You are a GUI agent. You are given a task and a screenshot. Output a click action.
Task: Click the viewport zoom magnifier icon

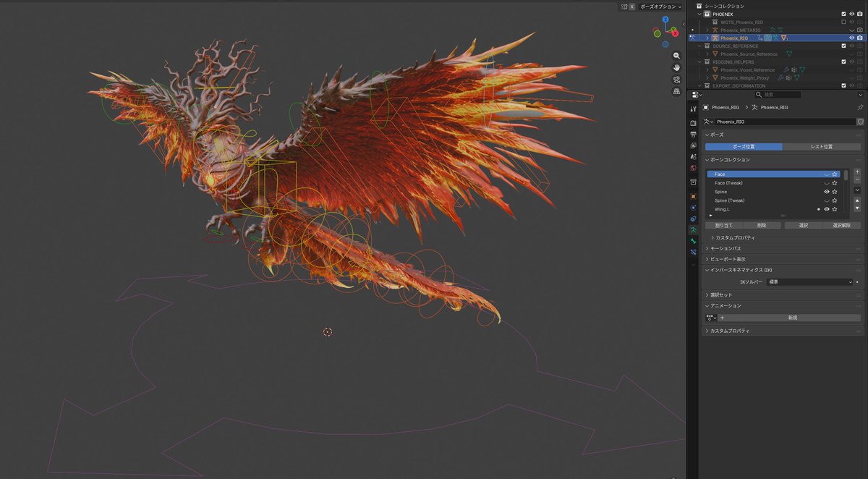(676, 56)
